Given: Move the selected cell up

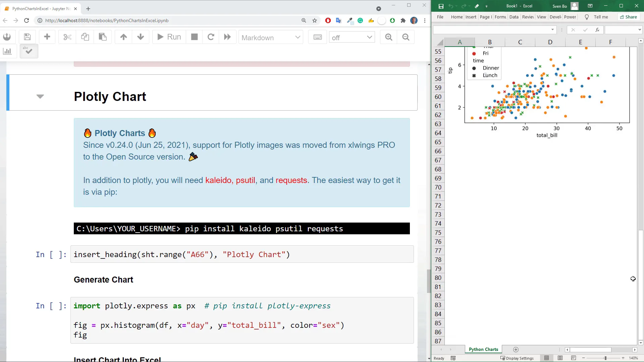Looking at the screenshot, I should coord(123,37).
